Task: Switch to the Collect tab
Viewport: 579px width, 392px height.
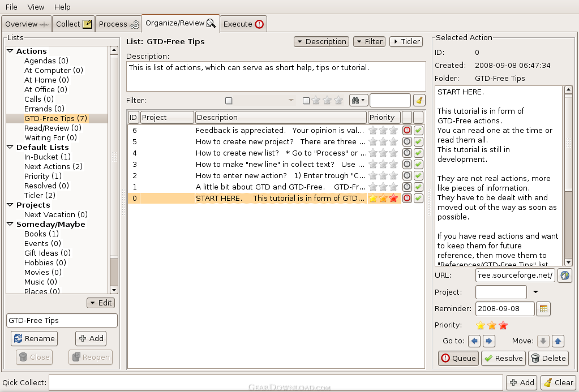Action: pos(74,24)
